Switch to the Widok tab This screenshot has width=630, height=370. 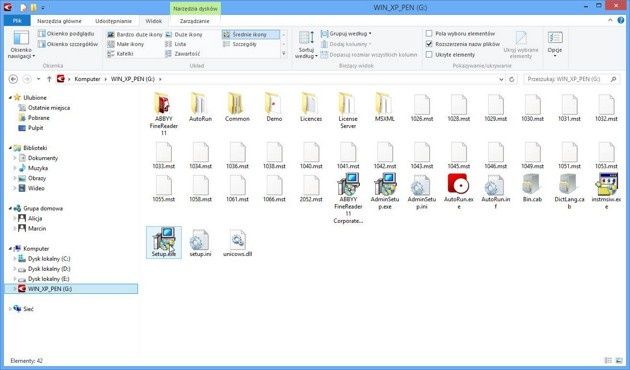click(x=153, y=21)
